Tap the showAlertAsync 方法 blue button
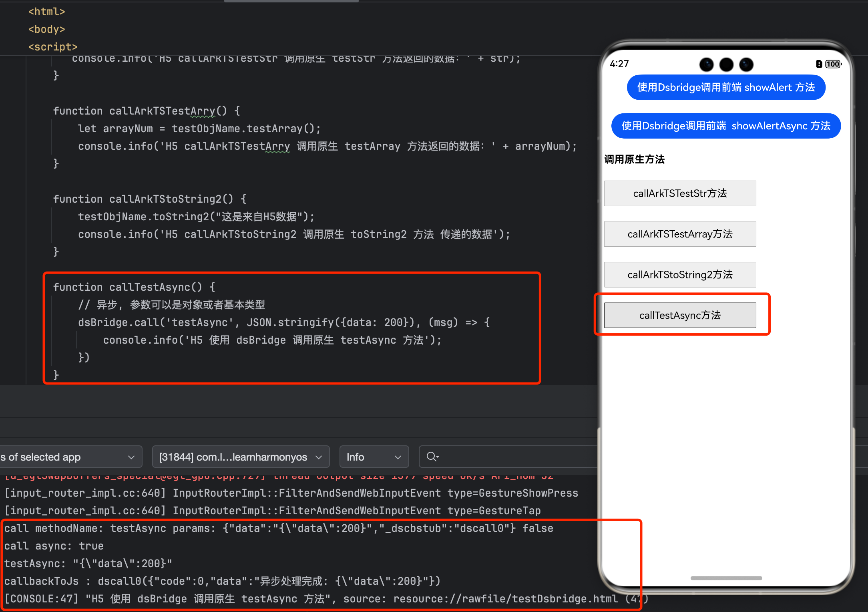This screenshot has height=612, width=868. pyautogui.click(x=726, y=126)
